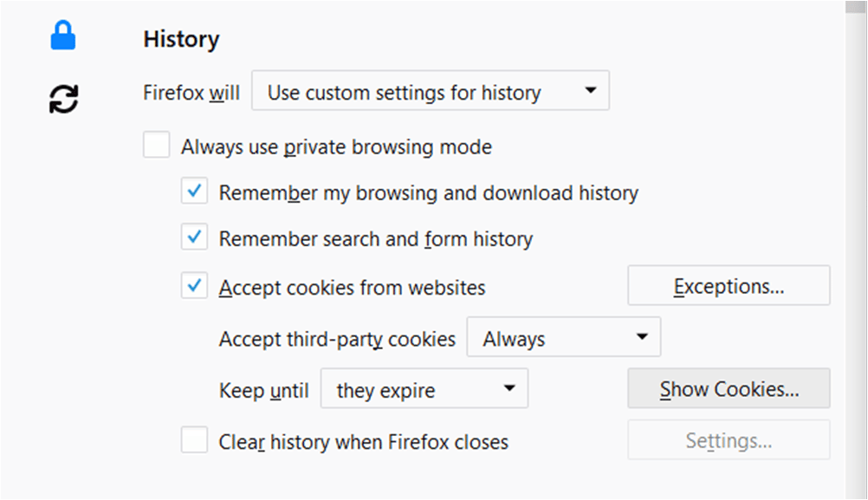This screenshot has height=500, width=868.
Task: Click the Clear history when Firefox closes text
Action: point(363,442)
